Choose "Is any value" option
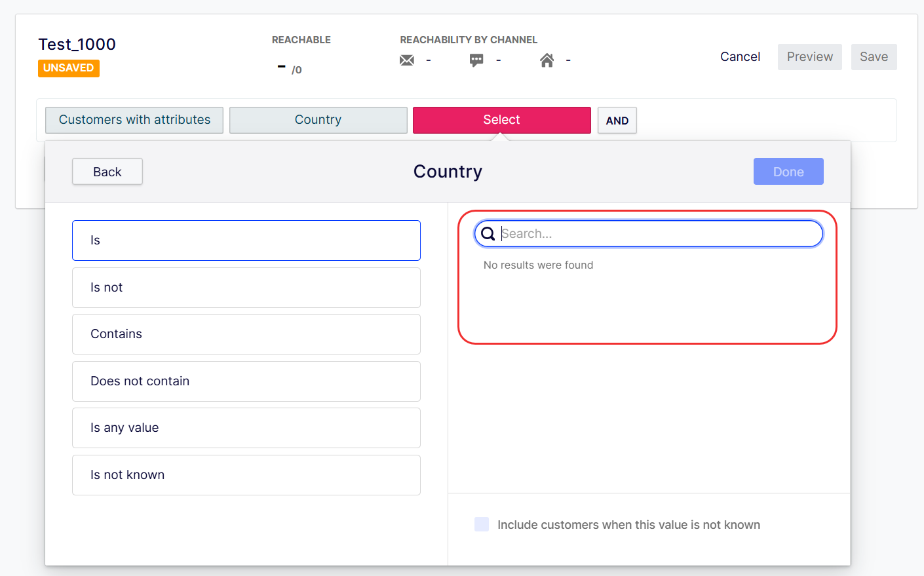Screen dimensions: 924x576 (x=246, y=428)
